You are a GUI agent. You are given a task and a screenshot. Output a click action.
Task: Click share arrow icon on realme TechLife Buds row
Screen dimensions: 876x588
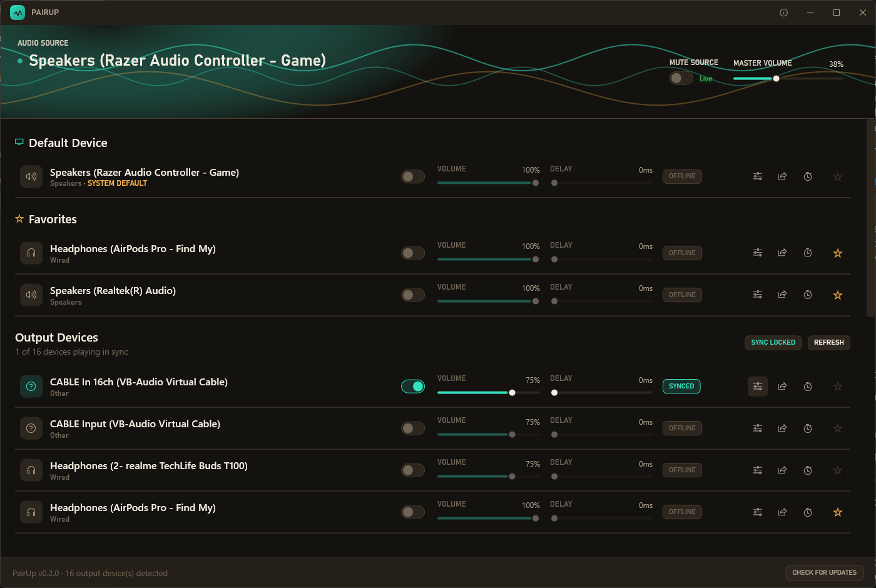pyautogui.click(x=782, y=470)
